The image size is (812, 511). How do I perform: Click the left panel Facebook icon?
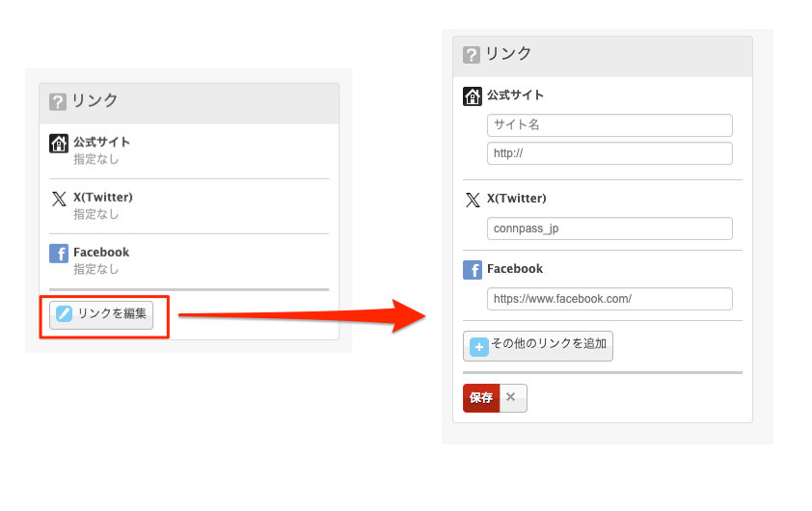(x=59, y=254)
